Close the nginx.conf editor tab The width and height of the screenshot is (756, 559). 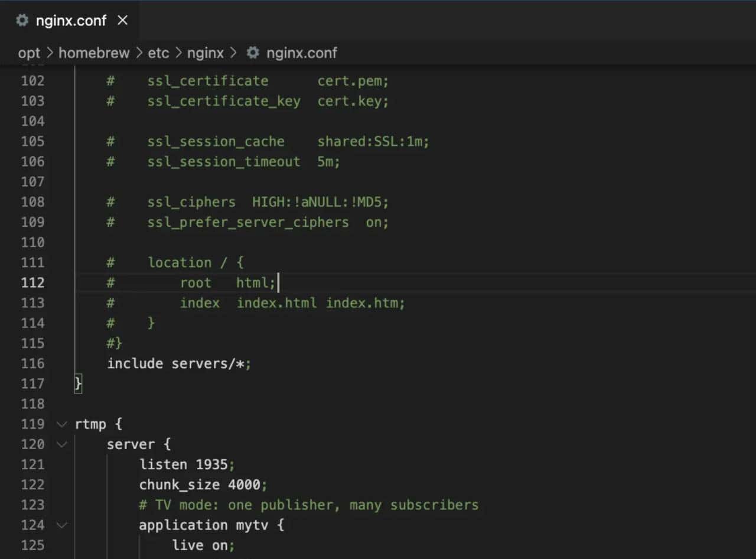(x=122, y=21)
